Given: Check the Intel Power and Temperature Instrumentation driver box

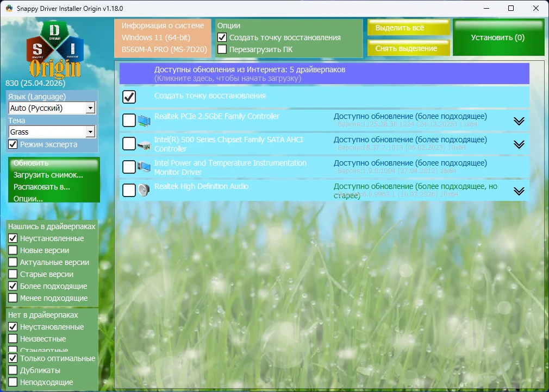Looking at the screenshot, I should tap(129, 167).
